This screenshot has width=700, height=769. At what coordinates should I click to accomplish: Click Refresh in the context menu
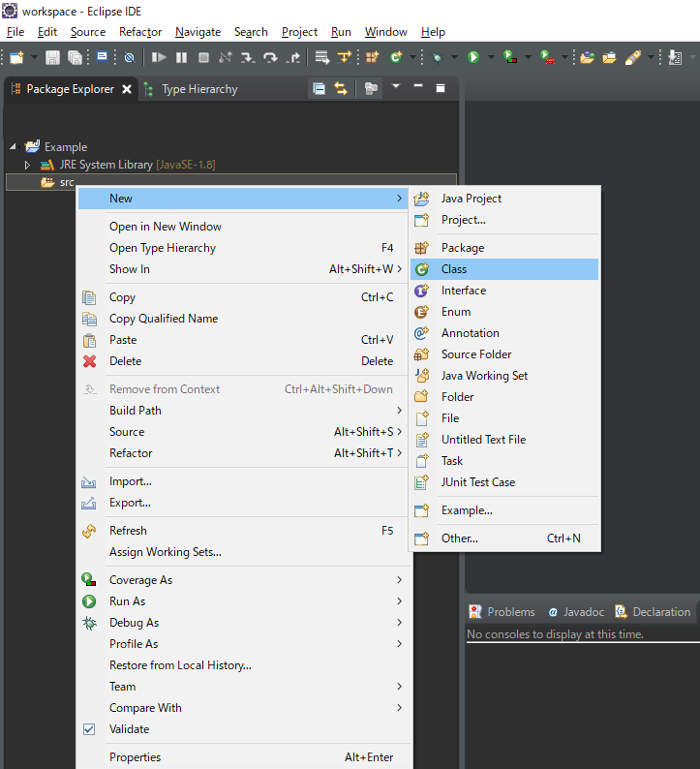243,531
